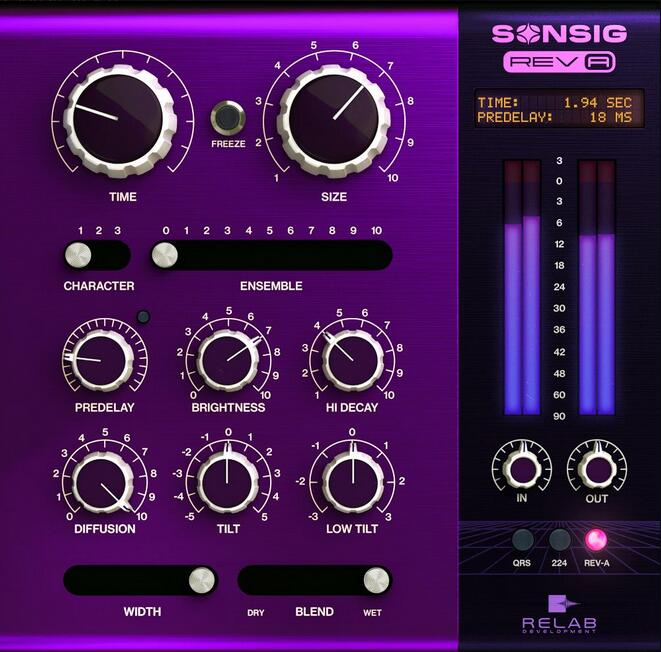Click the CHARACTER switch handle
Screen dimensions: 661x652
(x=78, y=255)
